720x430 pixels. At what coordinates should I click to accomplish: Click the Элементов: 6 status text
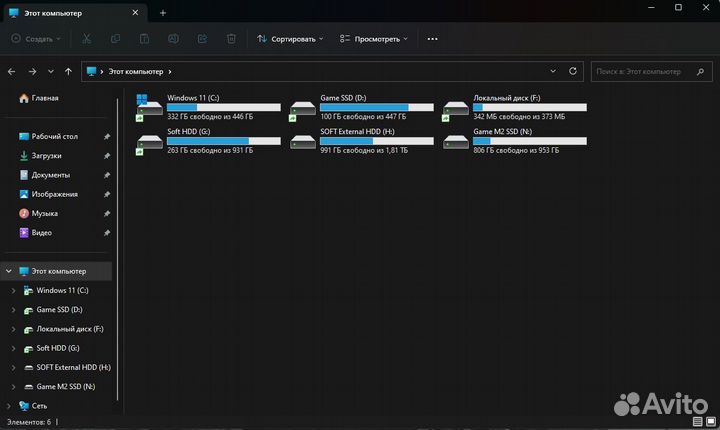[28, 422]
